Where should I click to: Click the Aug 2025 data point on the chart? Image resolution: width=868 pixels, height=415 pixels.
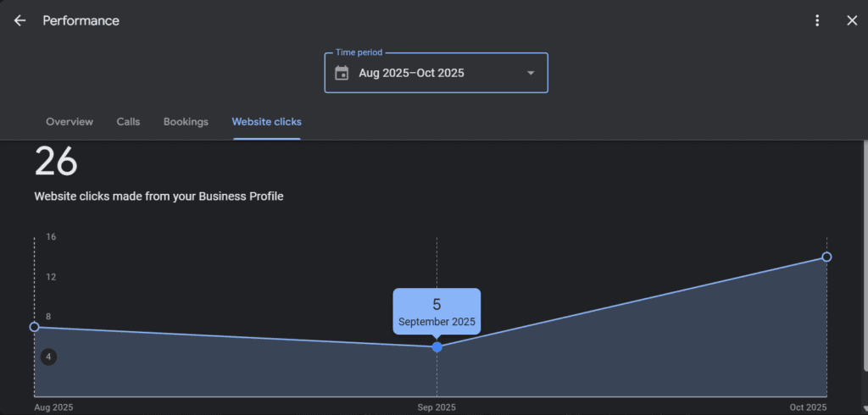pos(35,327)
